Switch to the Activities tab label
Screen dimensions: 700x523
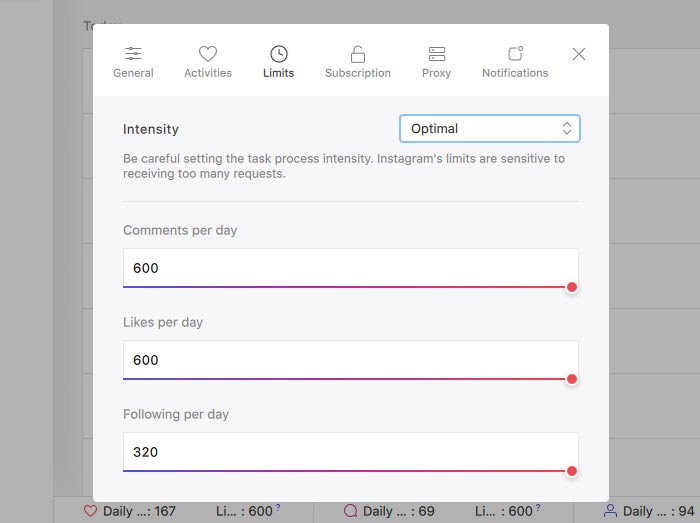coord(208,73)
